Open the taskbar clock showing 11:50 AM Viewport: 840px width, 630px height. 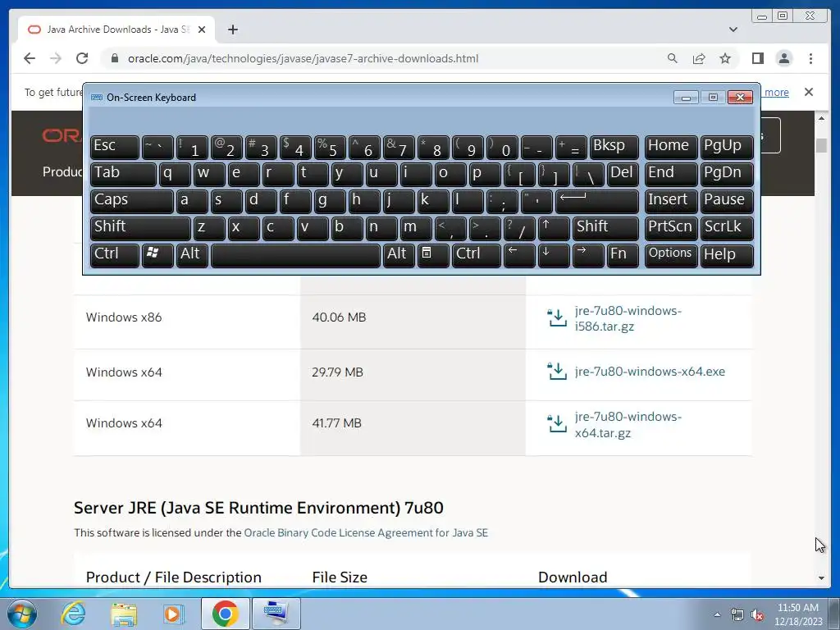[x=797, y=614]
